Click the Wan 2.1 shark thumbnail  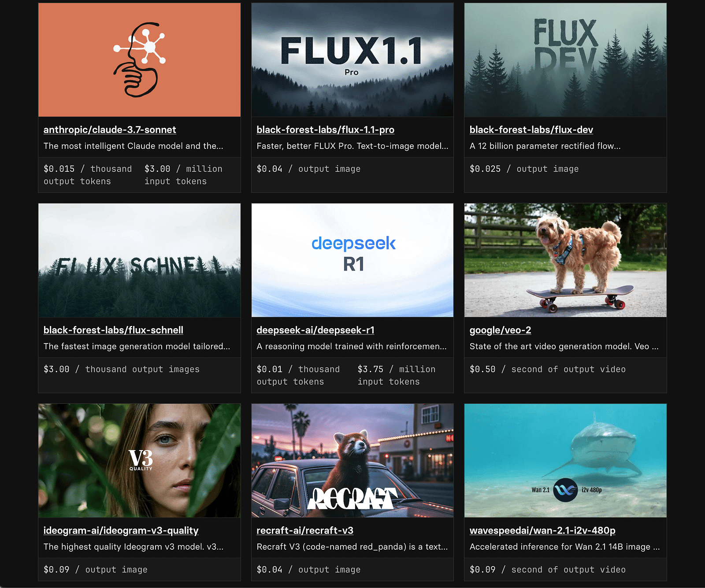pos(565,461)
